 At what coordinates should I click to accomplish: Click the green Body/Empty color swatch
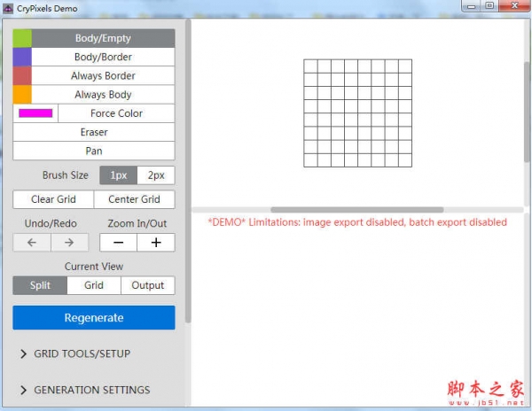click(x=22, y=38)
